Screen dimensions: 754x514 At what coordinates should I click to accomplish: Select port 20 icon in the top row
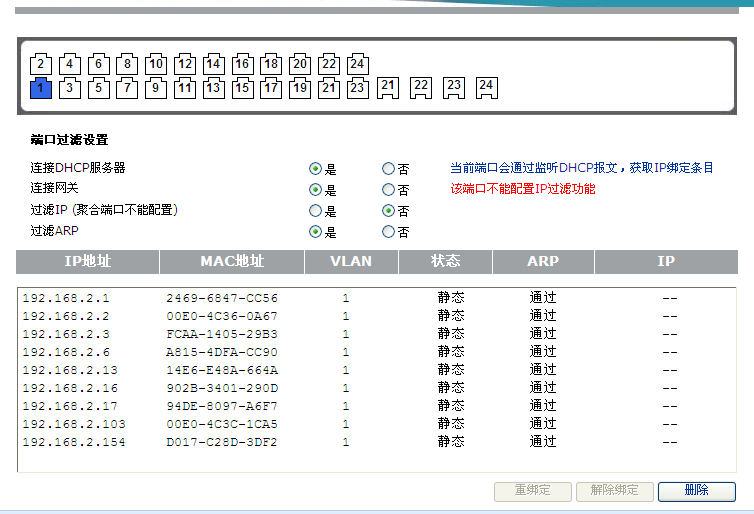[x=300, y=65]
